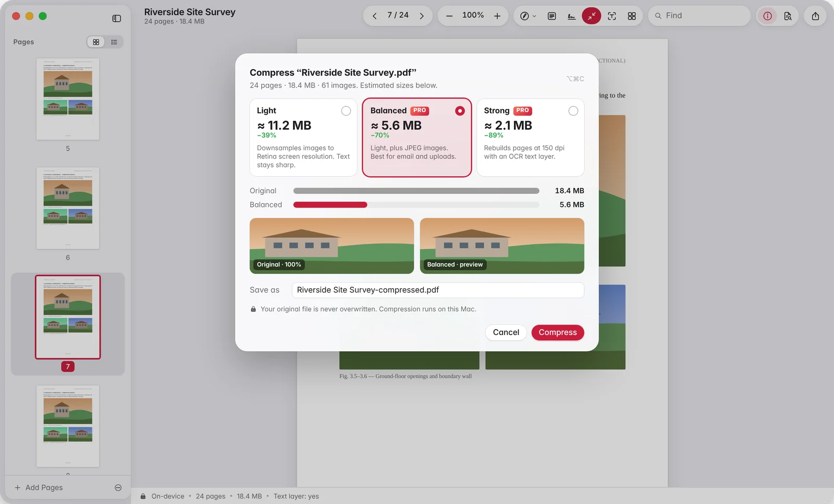This screenshot has width=834, height=504.
Task: Select the Light compression option
Action: [x=303, y=138]
